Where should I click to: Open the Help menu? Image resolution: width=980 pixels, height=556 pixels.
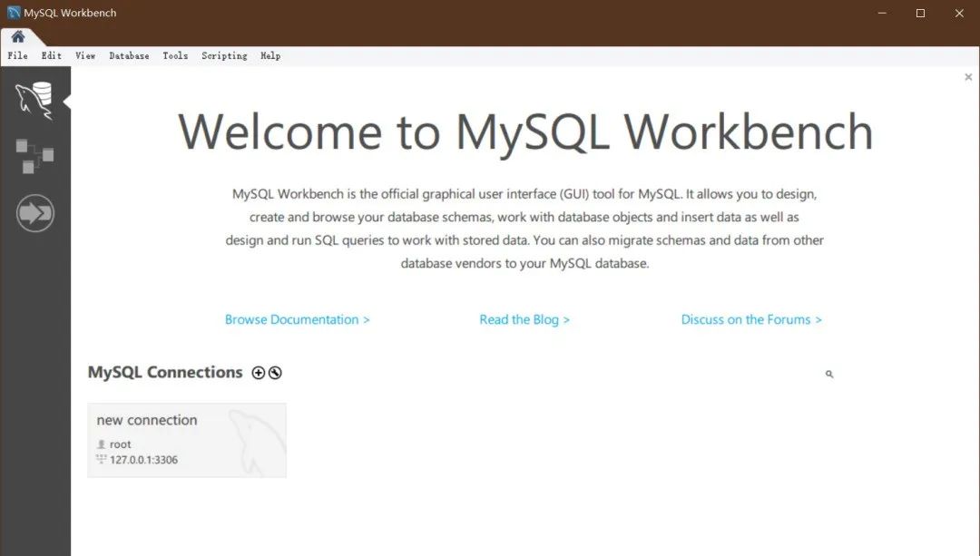coord(270,55)
